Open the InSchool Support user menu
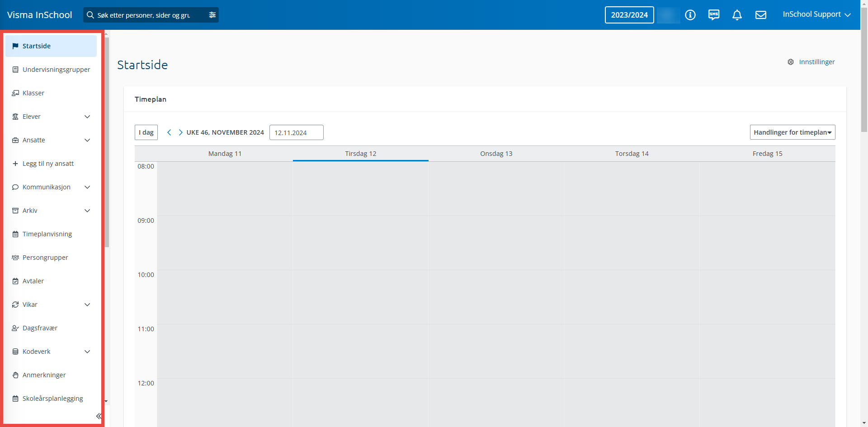This screenshot has height=427, width=868. (816, 14)
